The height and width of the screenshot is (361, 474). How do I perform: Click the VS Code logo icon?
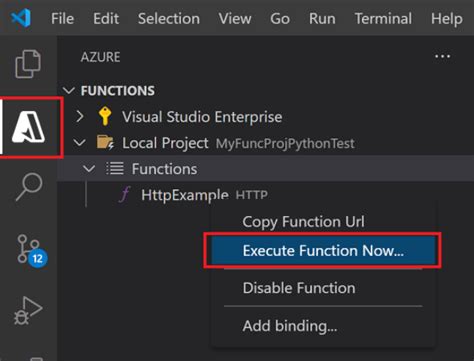click(x=21, y=18)
